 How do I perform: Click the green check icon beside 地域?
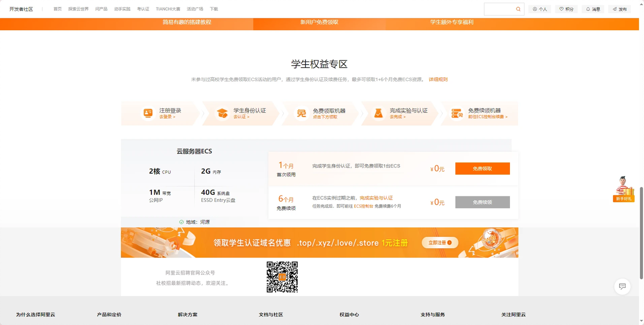[x=182, y=222]
